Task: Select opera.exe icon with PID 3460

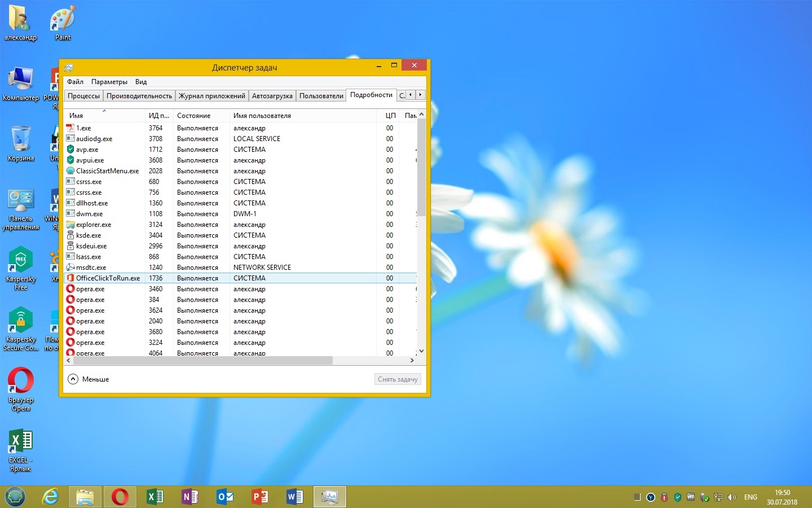Action: pos(70,289)
